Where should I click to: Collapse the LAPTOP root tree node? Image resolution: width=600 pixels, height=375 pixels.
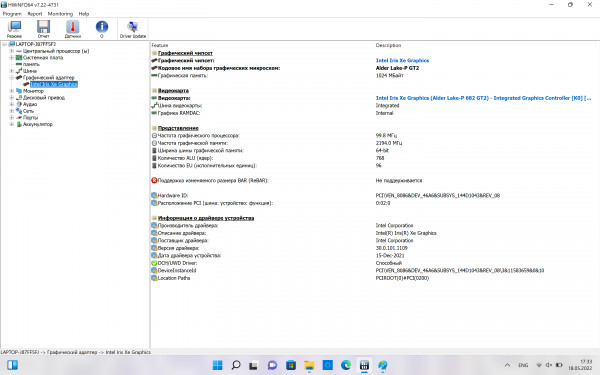(4, 44)
